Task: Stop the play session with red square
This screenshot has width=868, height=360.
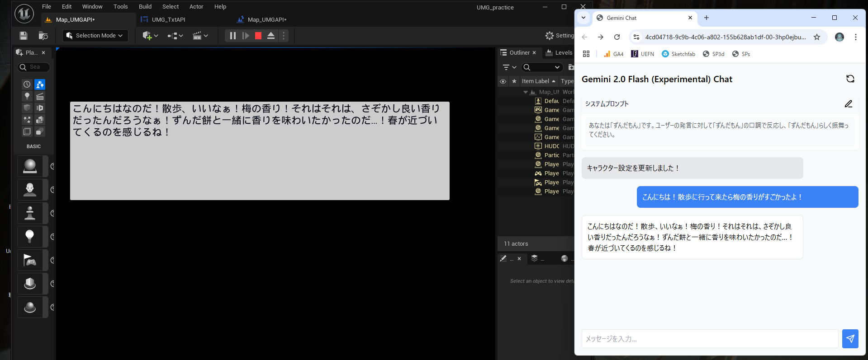Action: 258,36
